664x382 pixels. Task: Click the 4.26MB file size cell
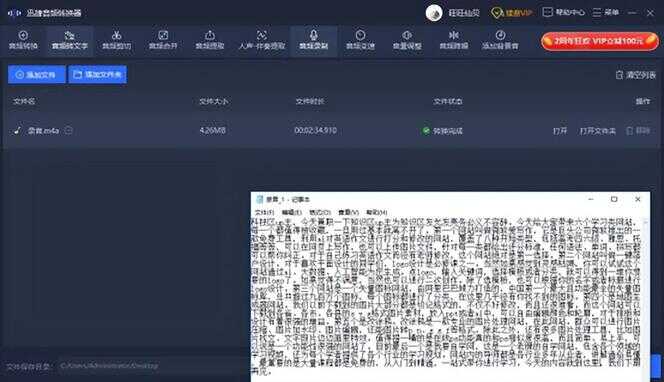pyautogui.click(x=213, y=130)
